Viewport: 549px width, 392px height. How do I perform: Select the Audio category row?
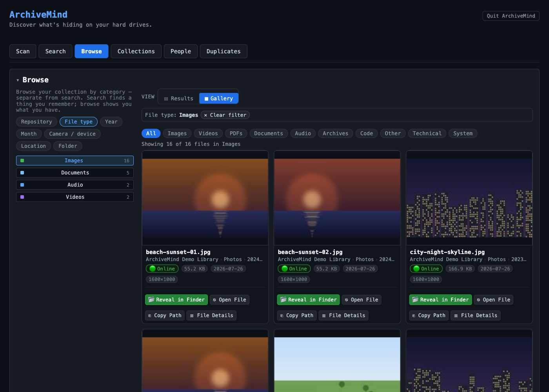(75, 185)
